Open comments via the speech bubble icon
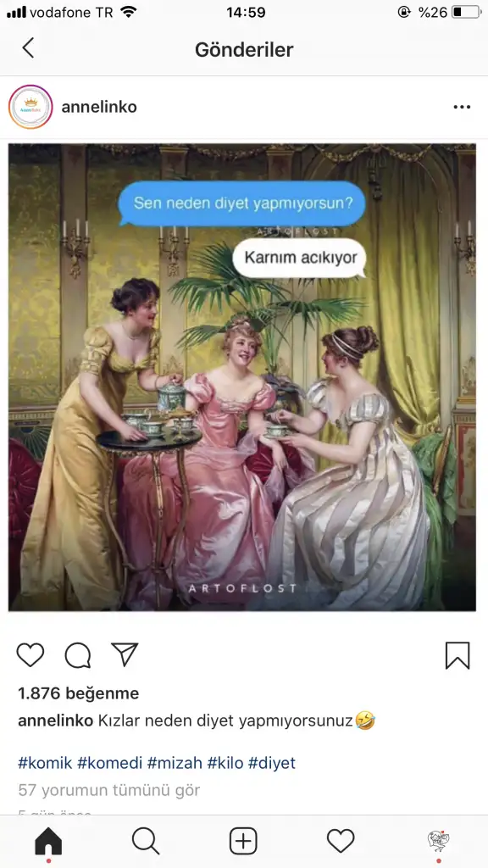488x868 pixels. [x=77, y=655]
